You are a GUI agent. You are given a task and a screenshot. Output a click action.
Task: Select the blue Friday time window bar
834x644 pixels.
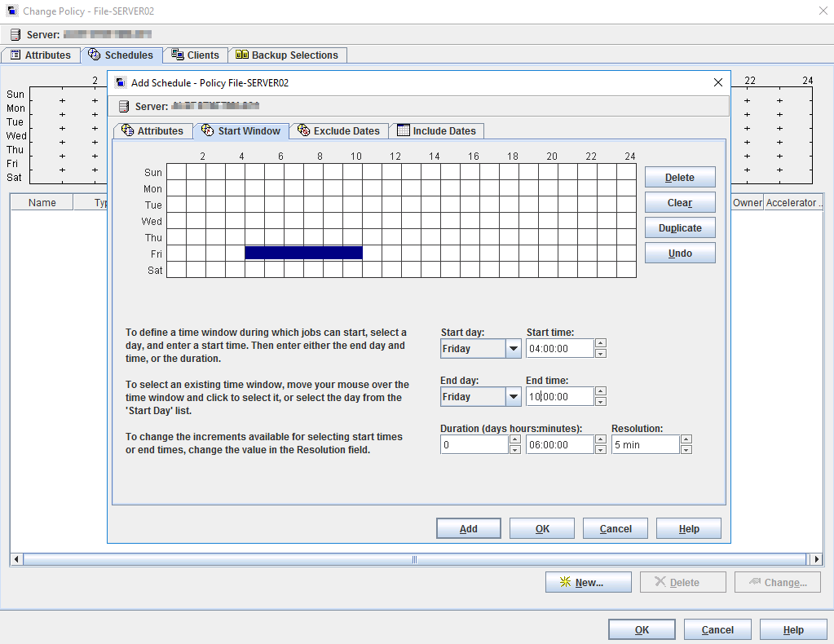point(303,254)
